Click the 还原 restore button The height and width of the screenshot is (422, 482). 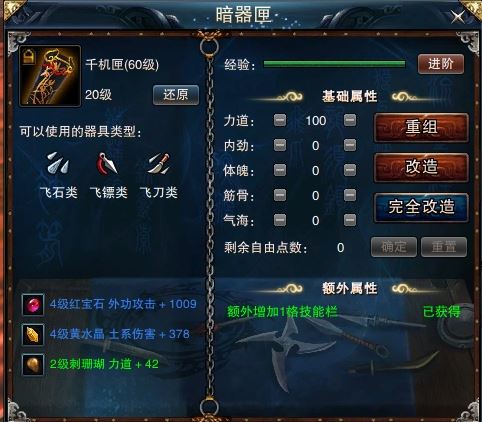(176, 95)
